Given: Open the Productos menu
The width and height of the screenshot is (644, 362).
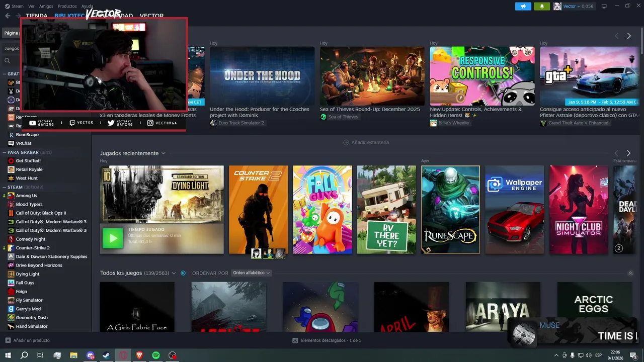Looking at the screenshot, I should [67, 6].
